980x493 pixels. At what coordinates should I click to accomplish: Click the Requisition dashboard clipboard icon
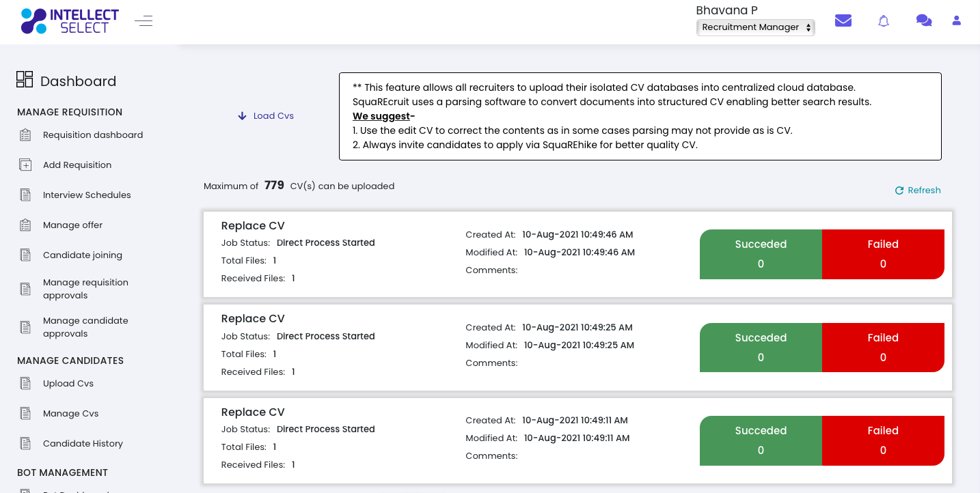point(25,135)
